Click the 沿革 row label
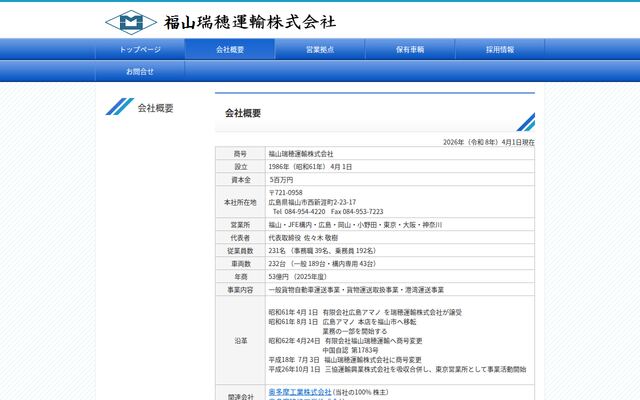This screenshot has width=640, height=400. click(240, 340)
